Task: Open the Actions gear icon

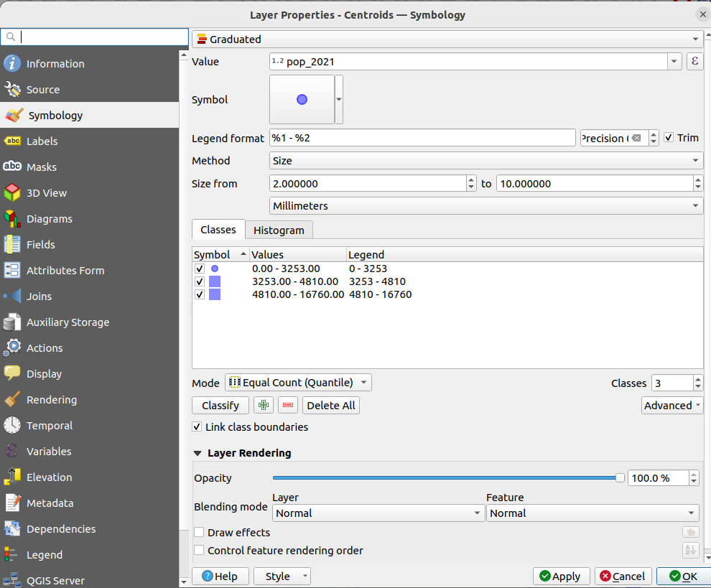Action: click(12, 347)
